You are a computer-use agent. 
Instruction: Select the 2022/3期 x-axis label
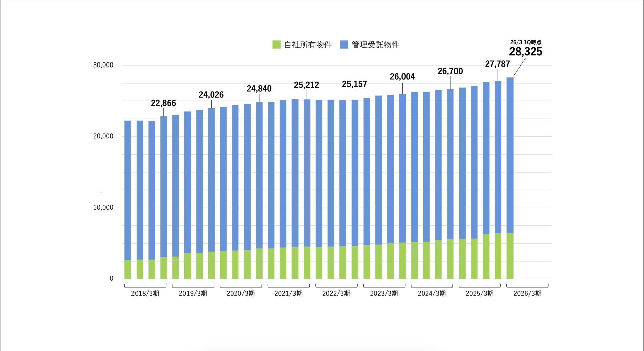tap(336, 293)
